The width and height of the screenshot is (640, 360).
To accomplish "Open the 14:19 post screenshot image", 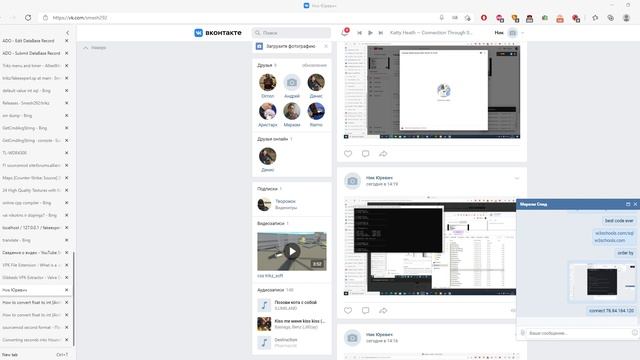I will click(x=430, y=246).
